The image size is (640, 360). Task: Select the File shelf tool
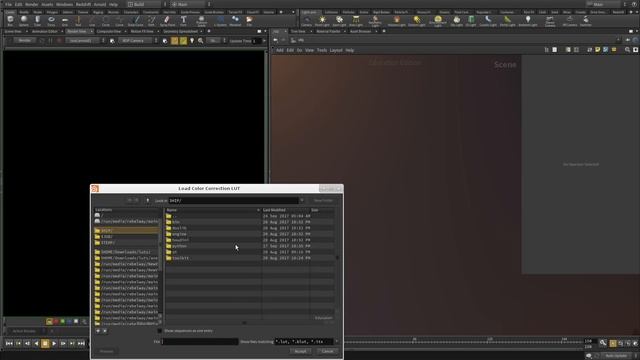click(249, 21)
